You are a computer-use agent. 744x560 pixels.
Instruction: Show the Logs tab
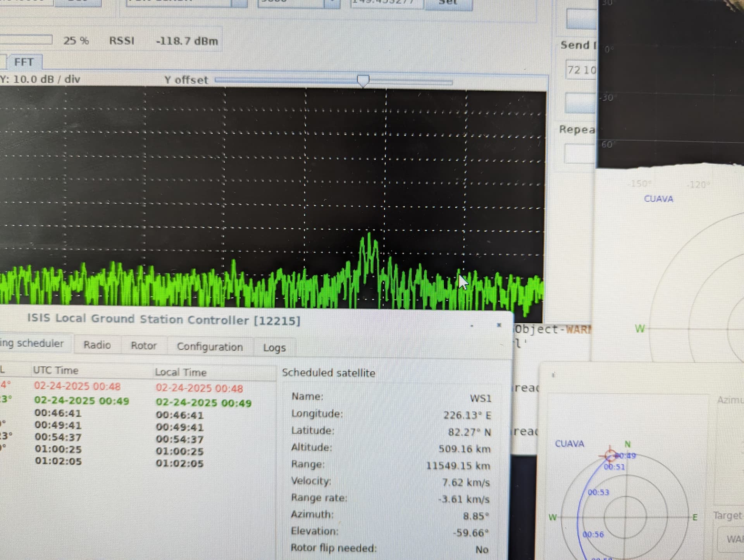click(x=274, y=347)
